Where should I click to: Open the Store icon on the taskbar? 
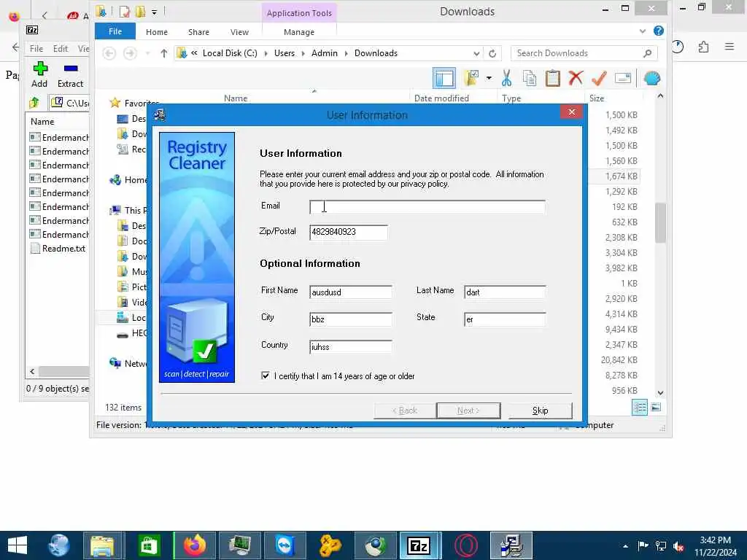point(148,545)
